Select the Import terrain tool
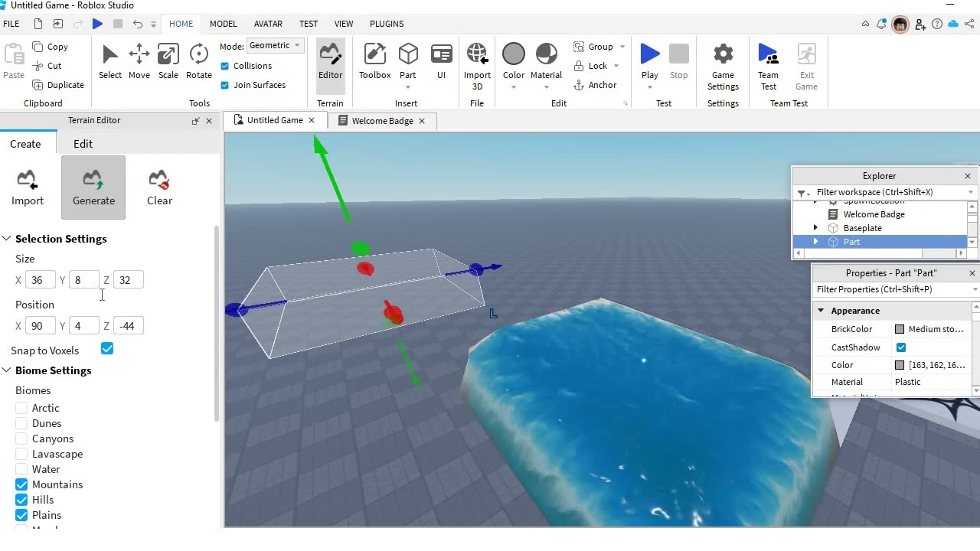The height and width of the screenshot is (551, 980). (x=28, y=187)
